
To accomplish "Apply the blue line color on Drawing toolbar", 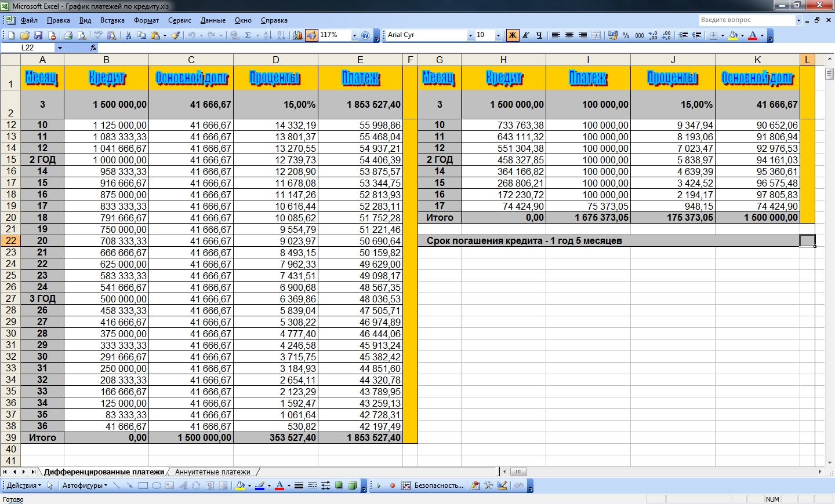I will pos(260,485).
